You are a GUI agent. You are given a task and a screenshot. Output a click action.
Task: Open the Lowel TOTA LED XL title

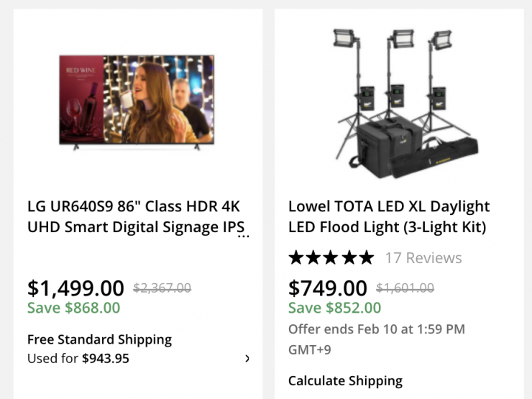[x=389, y=216]
